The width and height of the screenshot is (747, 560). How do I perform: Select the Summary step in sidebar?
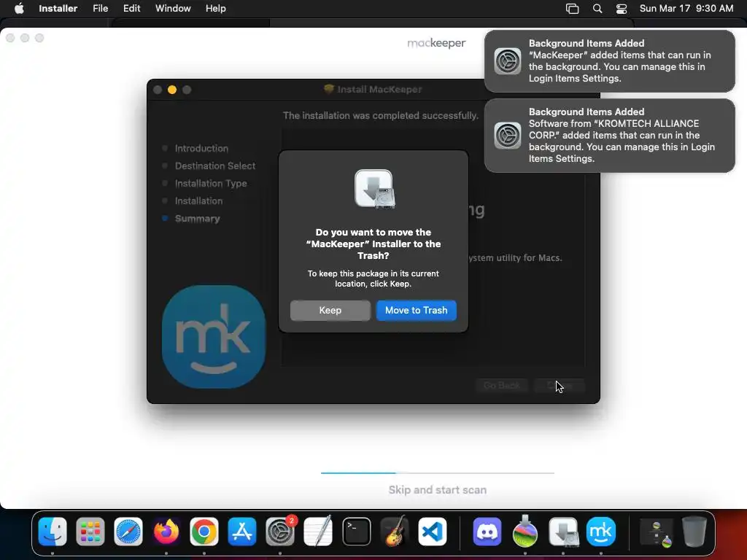pos(197,219)
